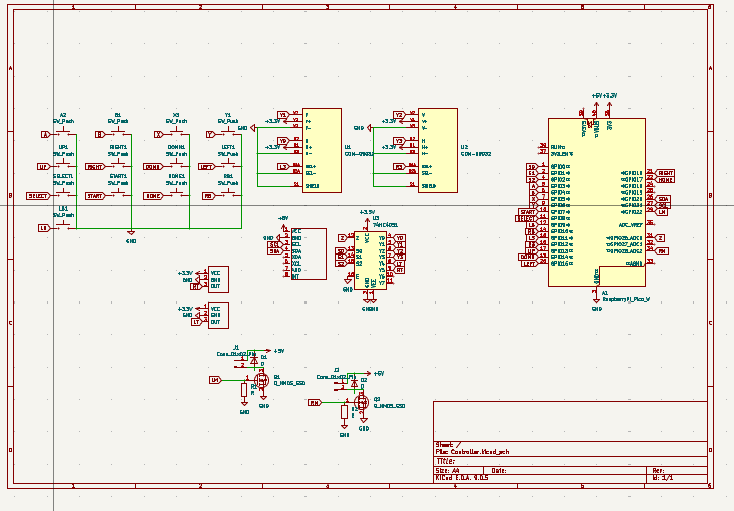
Task: Select the D1 diode symbol
Action: [x=254, y=361]
